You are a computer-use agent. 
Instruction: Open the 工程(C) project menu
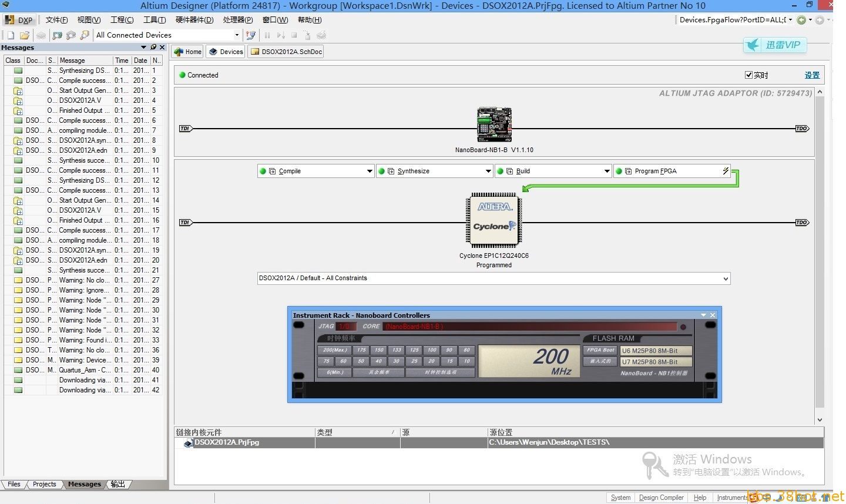pos(122,20)
